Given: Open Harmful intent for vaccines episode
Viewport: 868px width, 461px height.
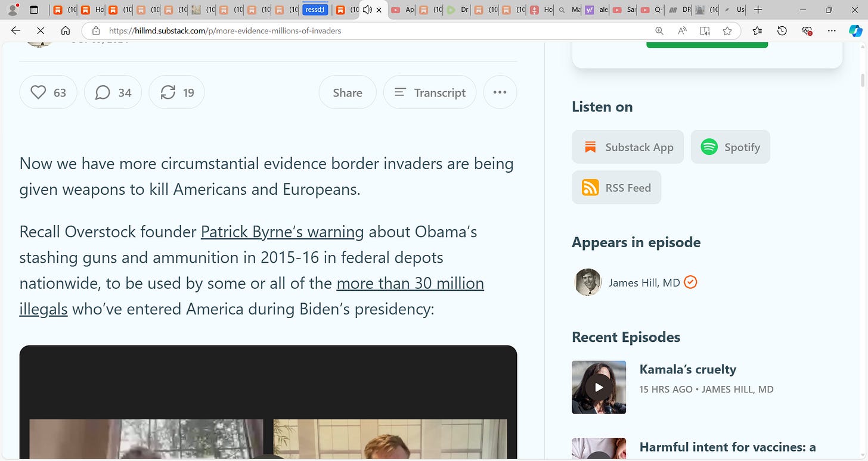Looking at the screenshot, I should click(x=727, y=447).
